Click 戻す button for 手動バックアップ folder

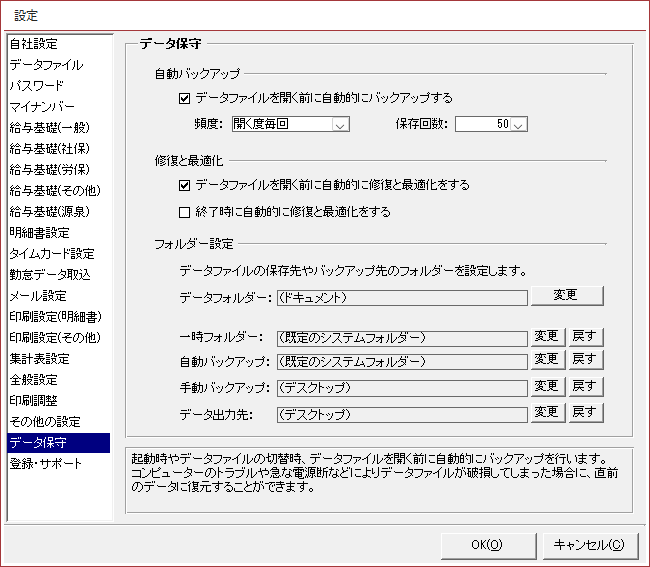click(586, 386)
